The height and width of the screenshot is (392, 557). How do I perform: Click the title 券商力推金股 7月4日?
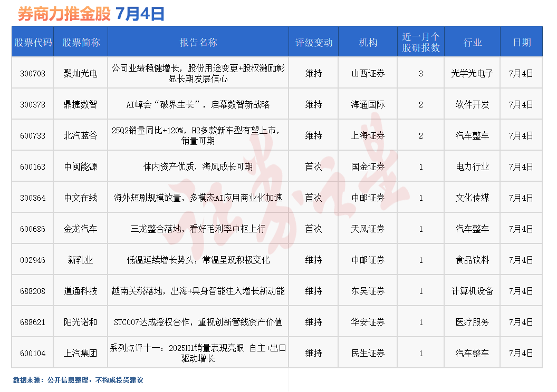[91, 14]
